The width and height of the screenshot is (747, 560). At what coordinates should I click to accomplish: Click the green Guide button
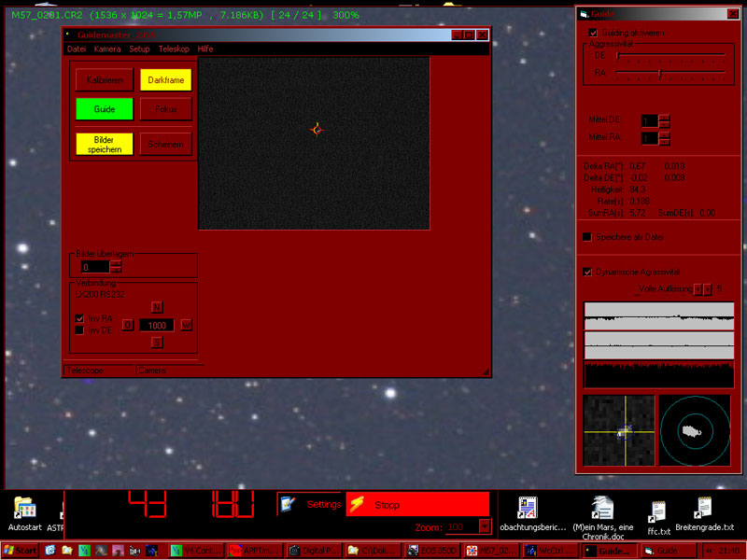tap(105, 109)
